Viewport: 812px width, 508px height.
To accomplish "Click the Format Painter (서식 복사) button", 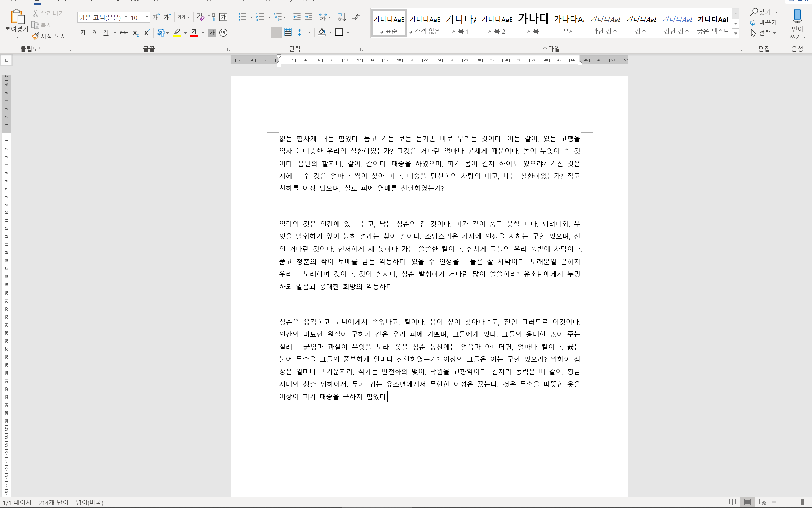I will click(x=49, y=36).
